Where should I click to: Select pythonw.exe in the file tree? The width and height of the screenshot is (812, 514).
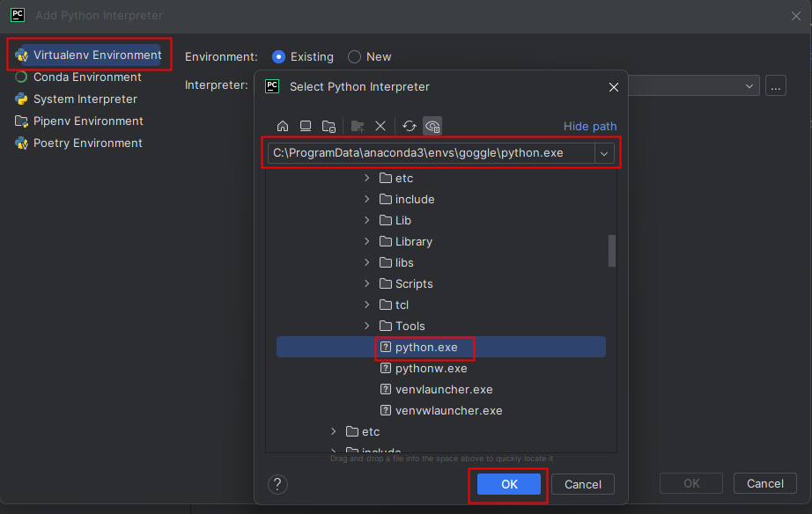pos(431,368)
